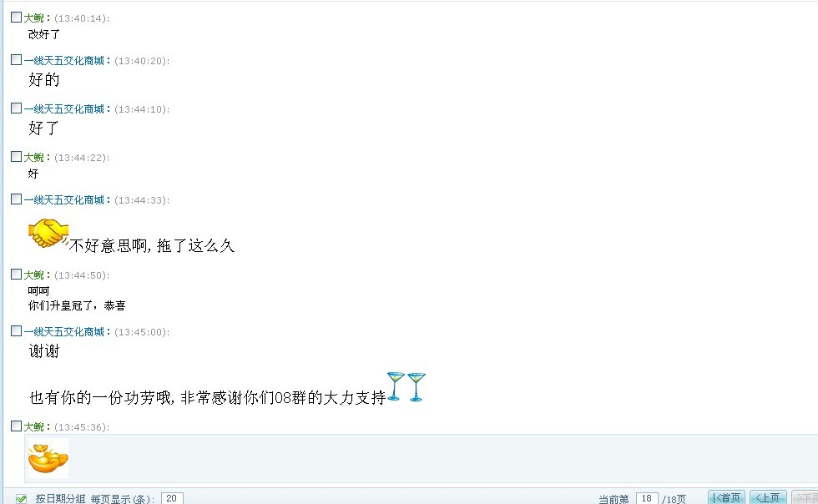The image size is (818, 504).
Task: Click the gold ingot emoji
Action: coord(48,458)
